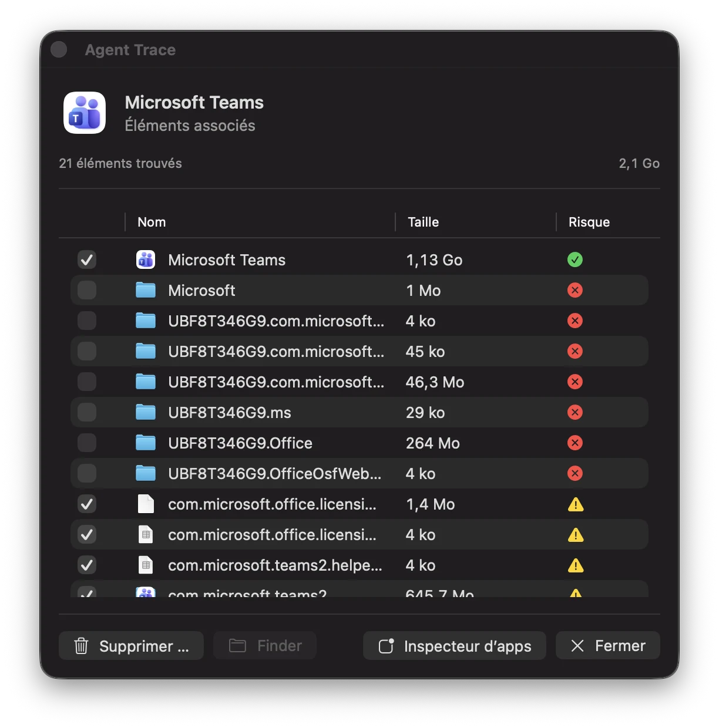Viewport: 719px width, 728px height.
Task: Check the box for the 46,3 Mo UBF8T346G9 folder
Action: click(87, 382)
